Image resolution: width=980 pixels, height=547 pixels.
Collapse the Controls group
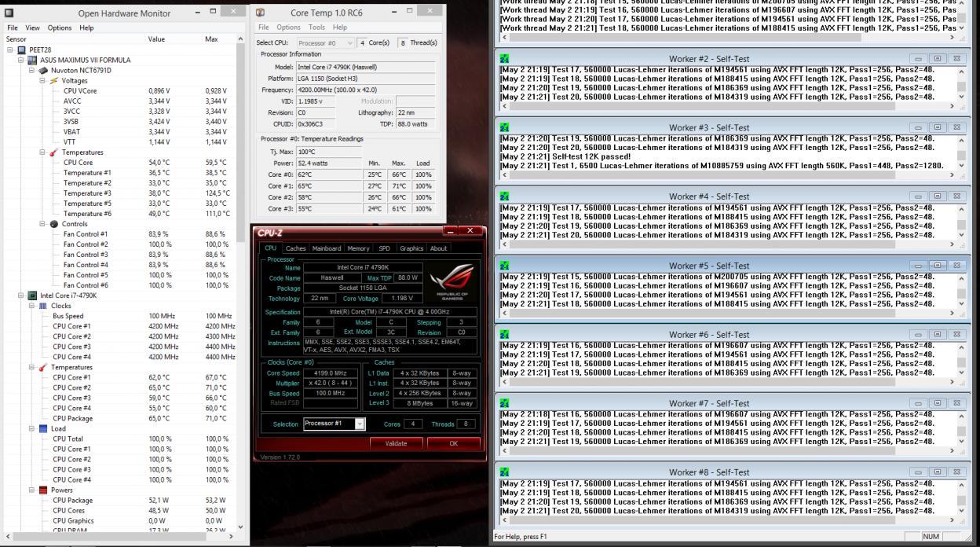[42, 224]
